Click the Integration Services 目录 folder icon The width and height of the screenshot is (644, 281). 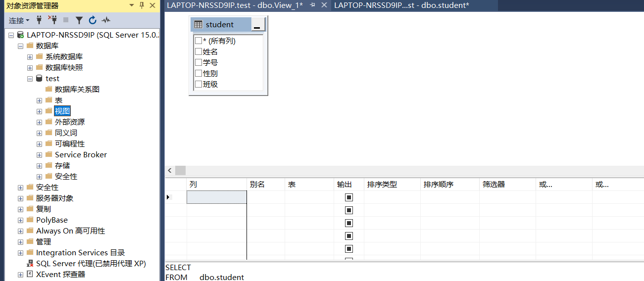click(30, 253)
